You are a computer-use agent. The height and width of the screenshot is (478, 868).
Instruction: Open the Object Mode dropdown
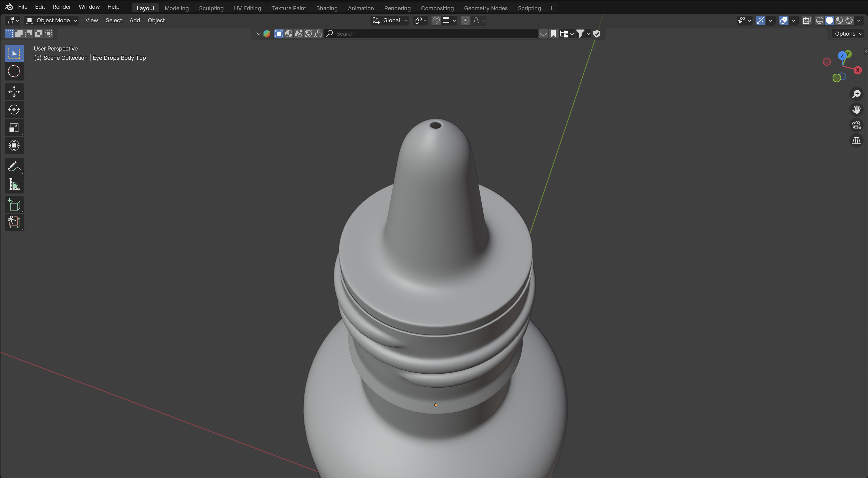tap(52, 21)
